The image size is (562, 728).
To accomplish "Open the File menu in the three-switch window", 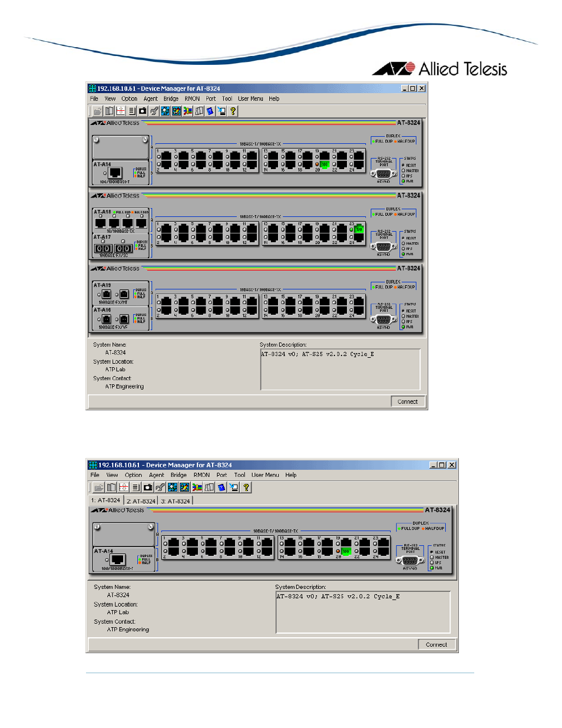I will (94, 99).
